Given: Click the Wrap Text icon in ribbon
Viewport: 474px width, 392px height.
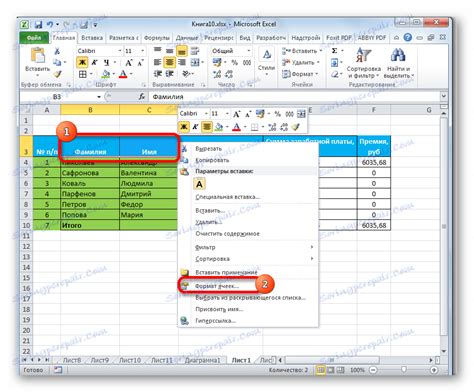Looking at the screenshot, I should tap(195, 51).
